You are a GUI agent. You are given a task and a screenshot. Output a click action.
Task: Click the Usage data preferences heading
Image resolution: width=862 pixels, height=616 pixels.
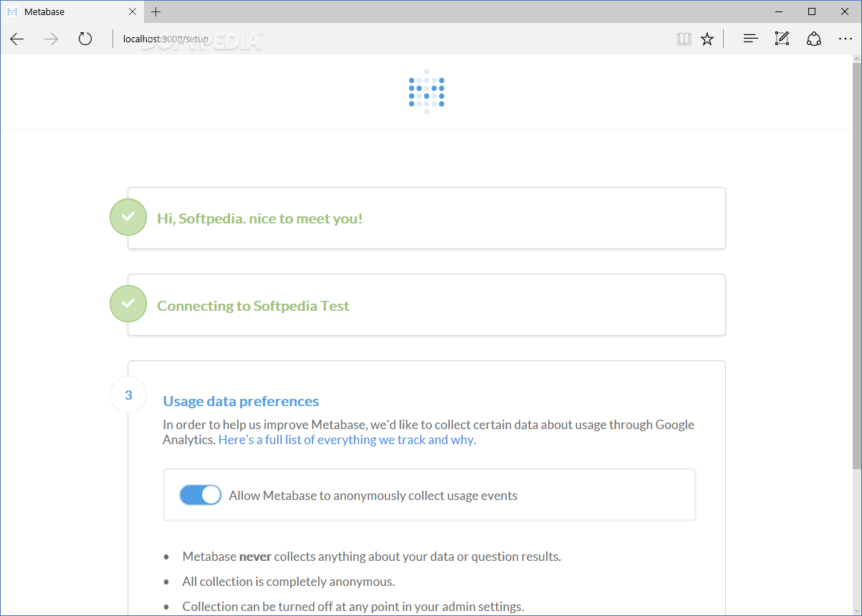[x=241, y=401]
